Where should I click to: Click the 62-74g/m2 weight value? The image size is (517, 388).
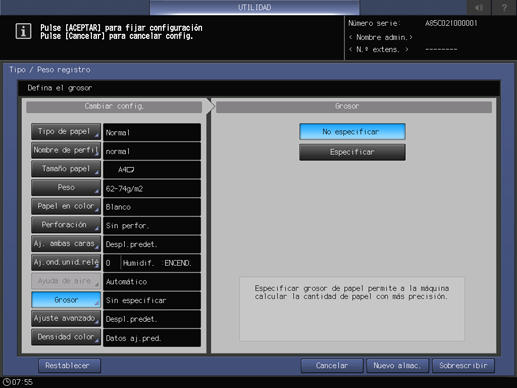click(152, 188)
